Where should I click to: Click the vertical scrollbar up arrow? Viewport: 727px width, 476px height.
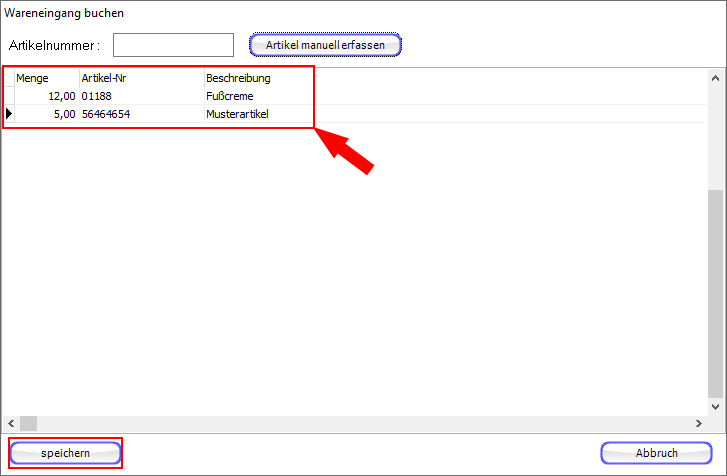coord(715,78)
